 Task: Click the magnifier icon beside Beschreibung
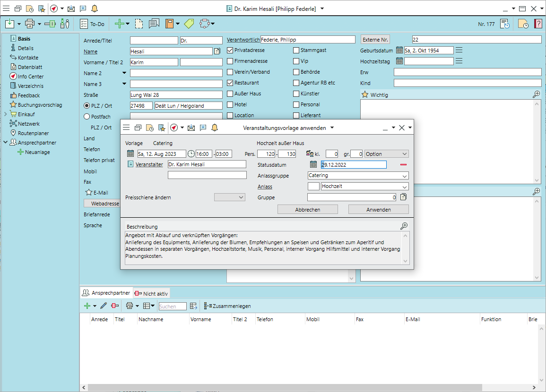[x=404, y=226]
